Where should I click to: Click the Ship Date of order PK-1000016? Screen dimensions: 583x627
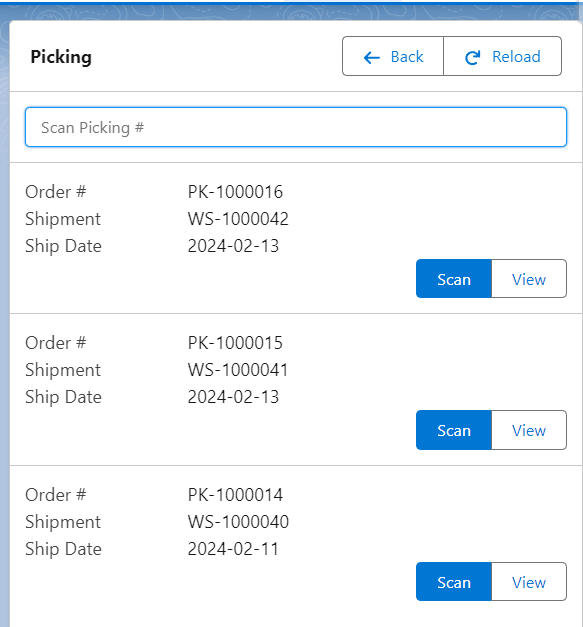[233, 246]
